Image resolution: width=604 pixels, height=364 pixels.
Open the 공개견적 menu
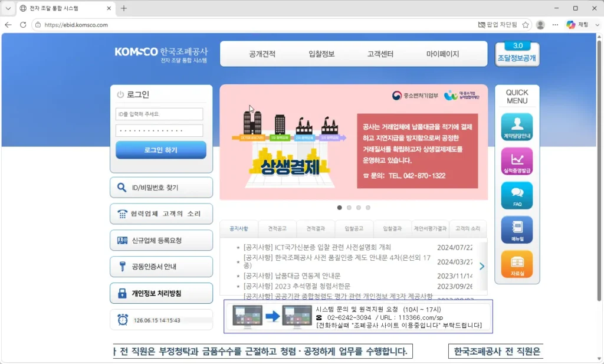pyautogui.click(x=262, y=54)
